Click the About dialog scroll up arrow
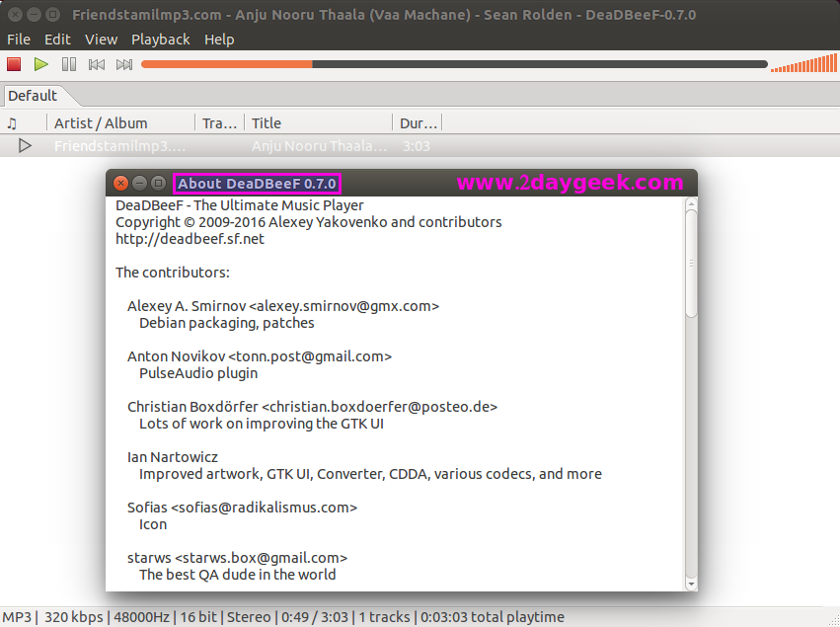Screen dimensions: 840x627 tap(691, 203)
